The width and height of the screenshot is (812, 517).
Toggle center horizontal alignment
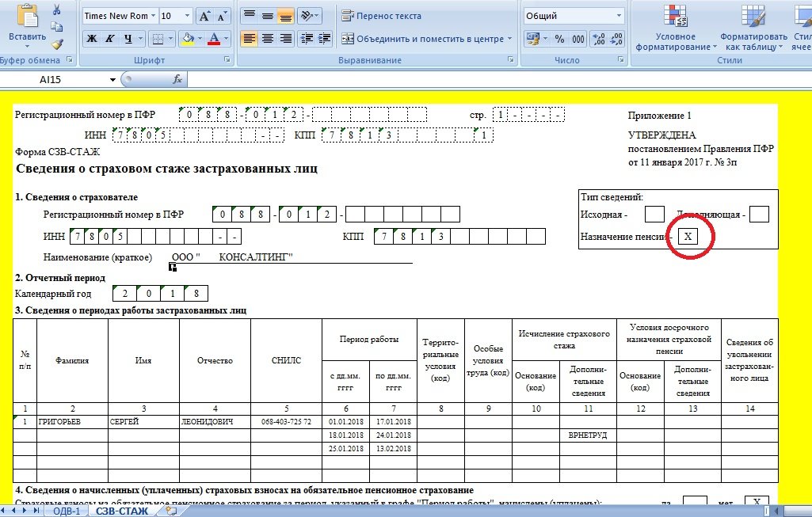(x=267, y=39)
